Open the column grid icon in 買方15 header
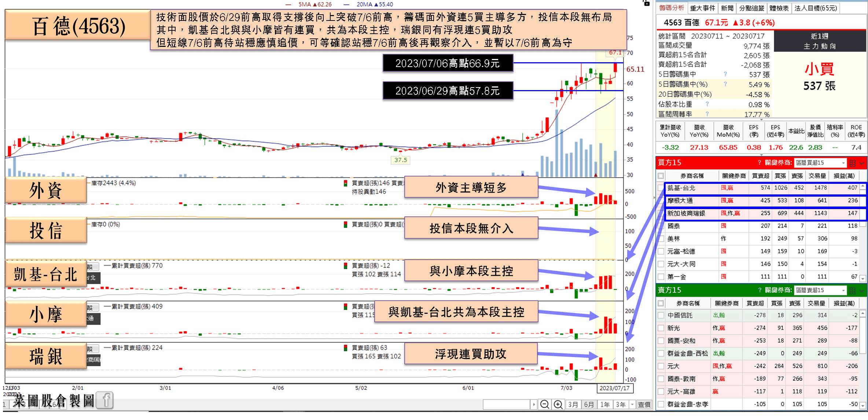 point(853,163)
